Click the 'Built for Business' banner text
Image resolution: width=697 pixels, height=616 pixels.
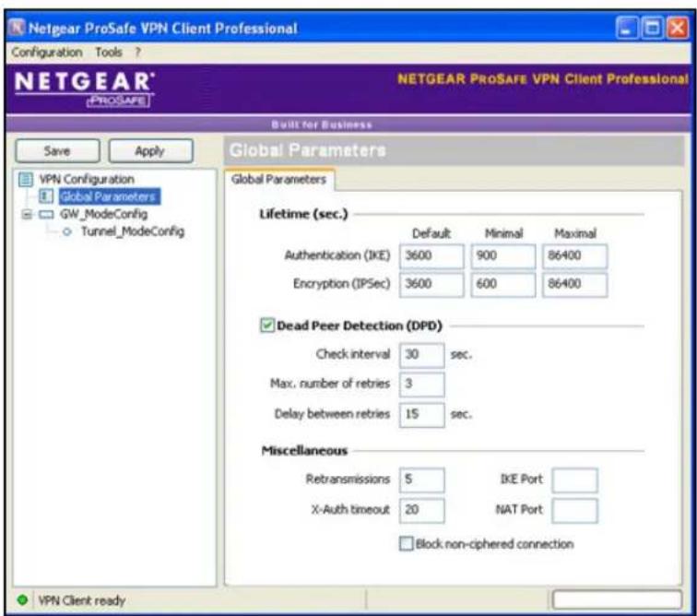tap(322, 124)
